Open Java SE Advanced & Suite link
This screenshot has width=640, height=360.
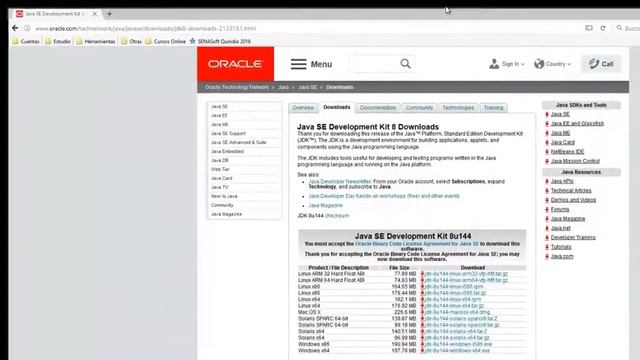pyautogui.click(x=238, y=142)
